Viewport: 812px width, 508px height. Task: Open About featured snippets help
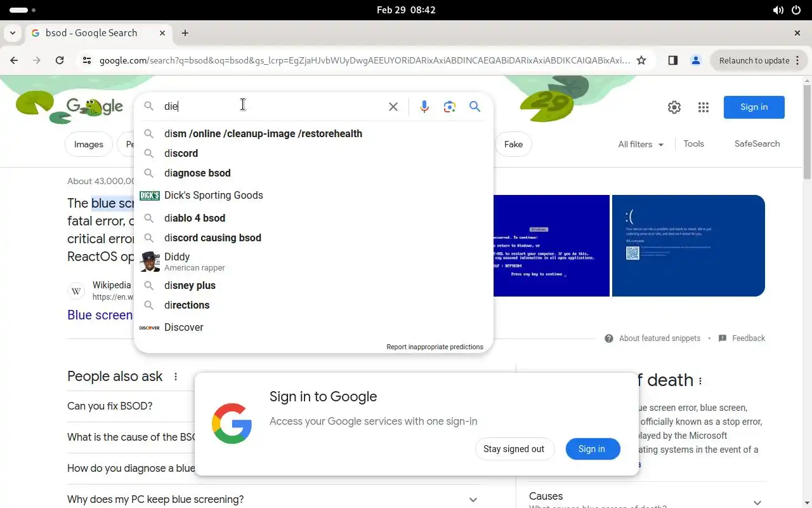653,338
